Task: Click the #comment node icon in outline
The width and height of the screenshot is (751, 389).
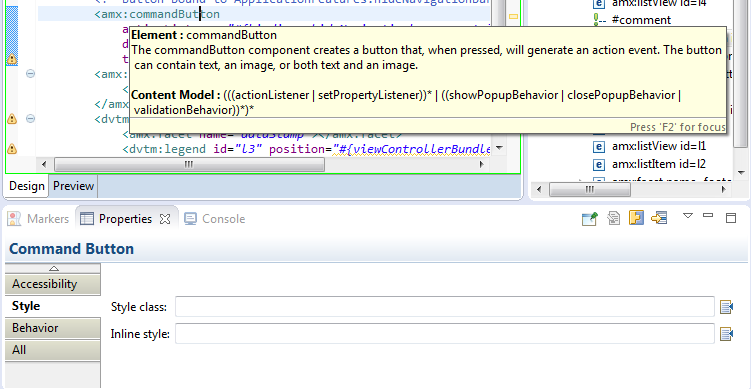Action: (598, 20)
